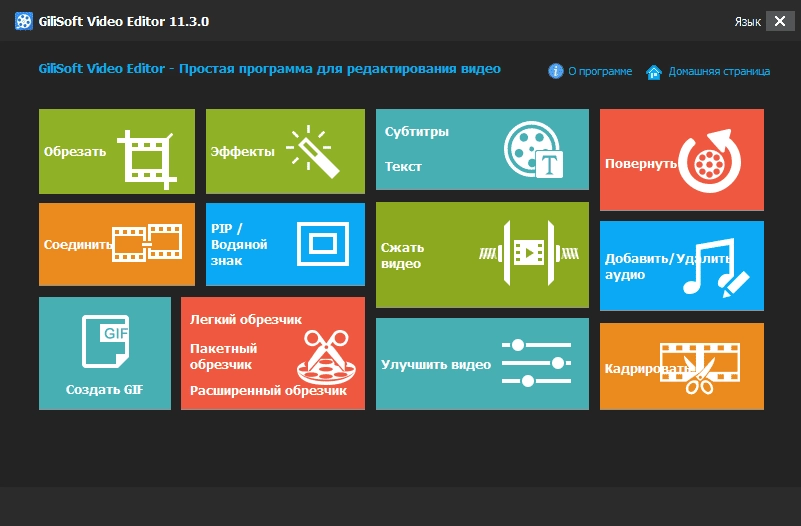Click the Сжать видео label
Viewport: 801px width, 526px height.
pos(403,255)
